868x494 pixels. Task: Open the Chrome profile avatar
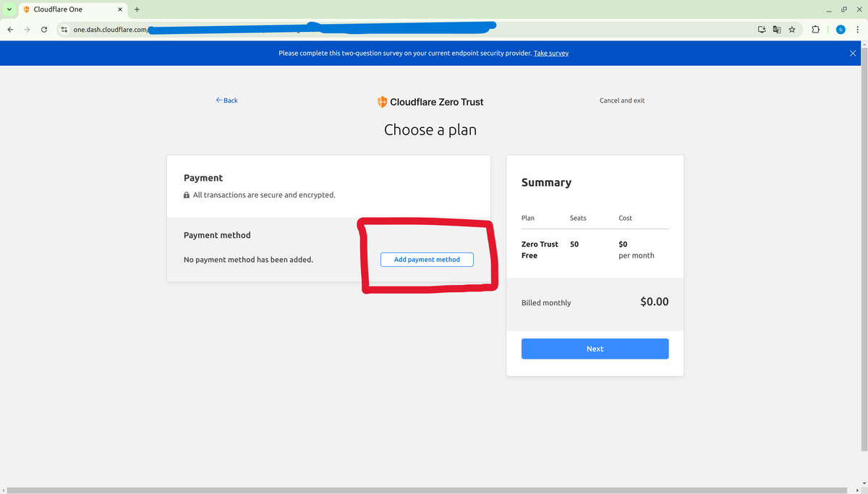coord(841,30)
